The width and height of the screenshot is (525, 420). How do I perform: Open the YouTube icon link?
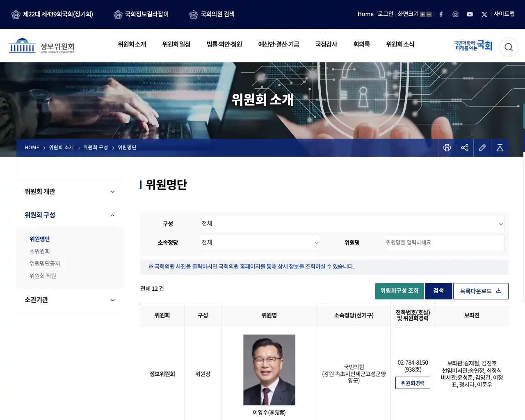(470, 14)
